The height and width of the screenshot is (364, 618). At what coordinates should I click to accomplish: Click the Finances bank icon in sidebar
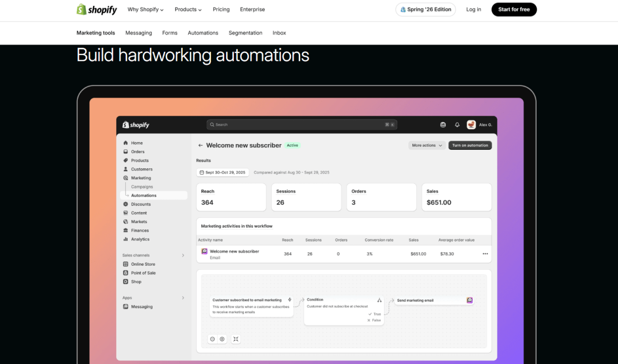coord(126,231)
